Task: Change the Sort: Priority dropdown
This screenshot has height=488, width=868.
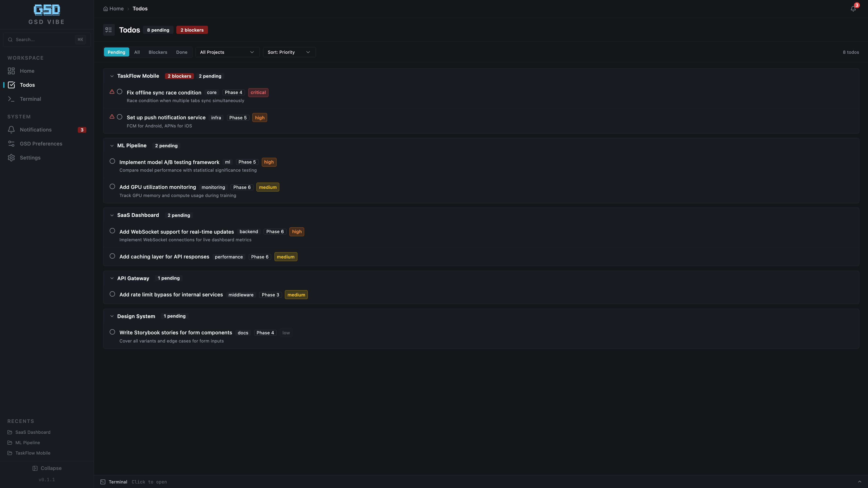Action: (x=289, y=52)
